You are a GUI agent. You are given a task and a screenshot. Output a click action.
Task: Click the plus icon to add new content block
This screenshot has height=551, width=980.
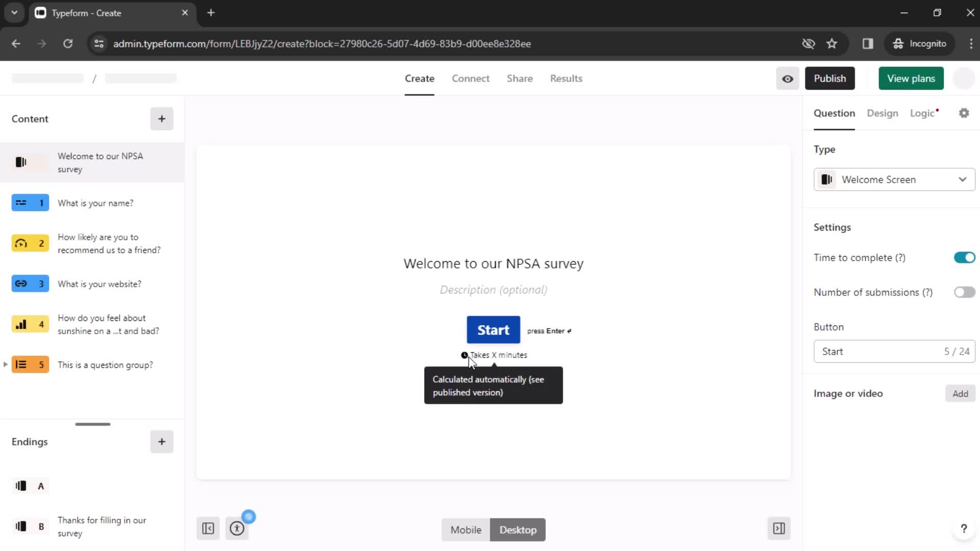click(x=161, y=118)
